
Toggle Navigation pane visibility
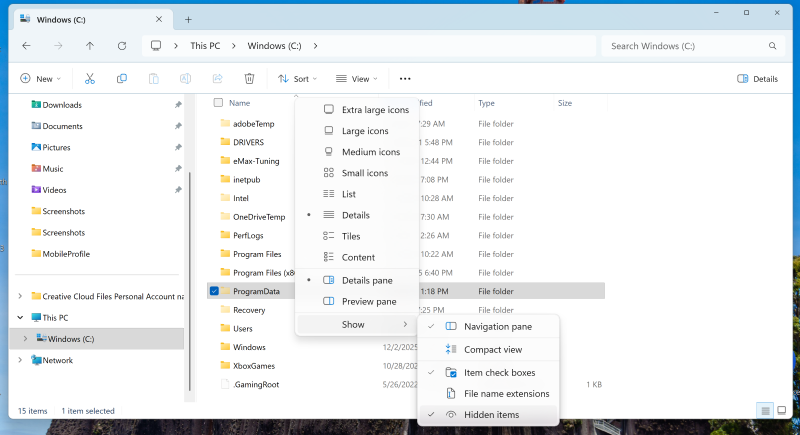coord(488,326)
